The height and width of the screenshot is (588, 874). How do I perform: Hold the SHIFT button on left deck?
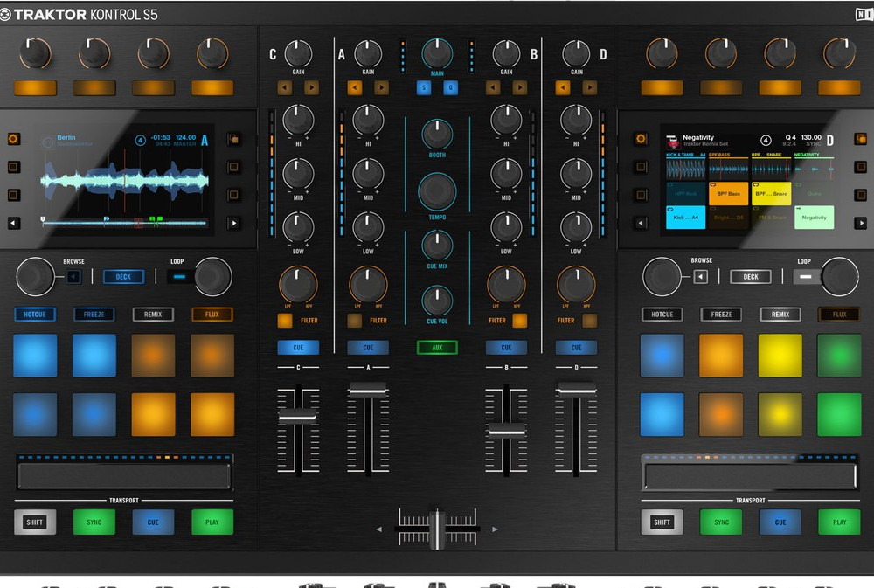35,522
